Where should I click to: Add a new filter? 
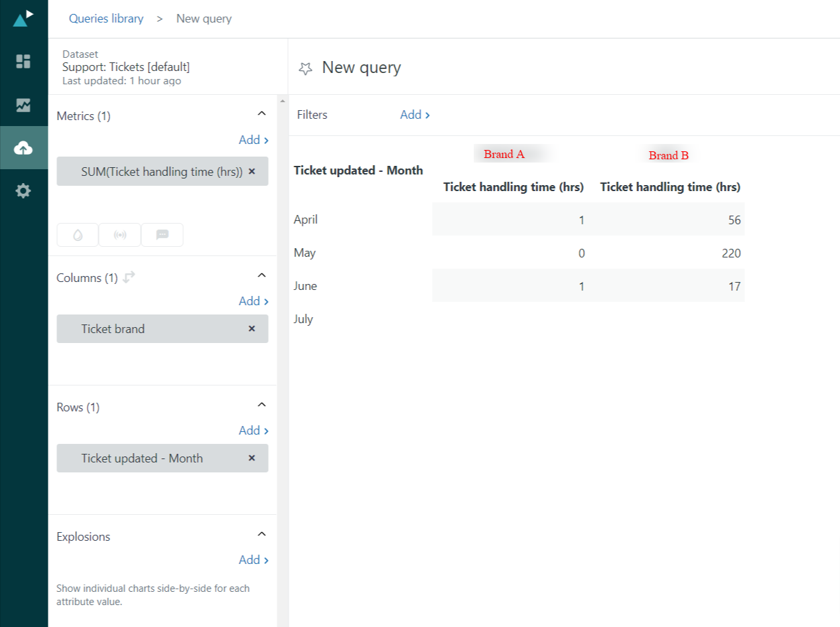point(415,115)
